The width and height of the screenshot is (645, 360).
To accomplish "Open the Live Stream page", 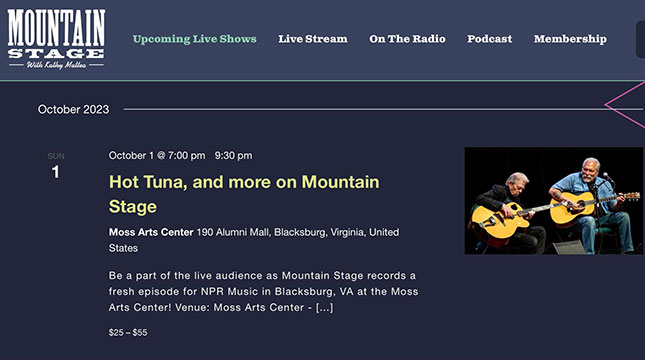I will tap(313, 39).
